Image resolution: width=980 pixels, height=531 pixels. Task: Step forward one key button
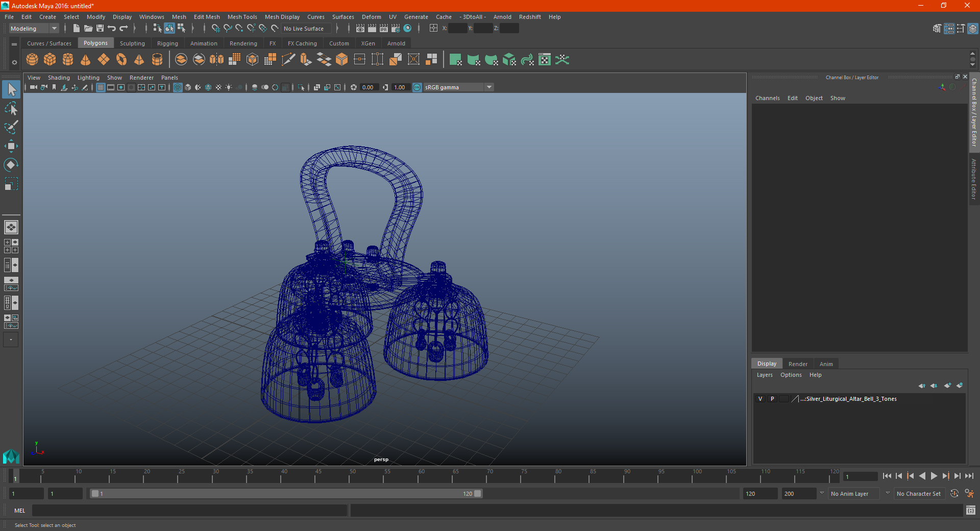pos(945,476)
